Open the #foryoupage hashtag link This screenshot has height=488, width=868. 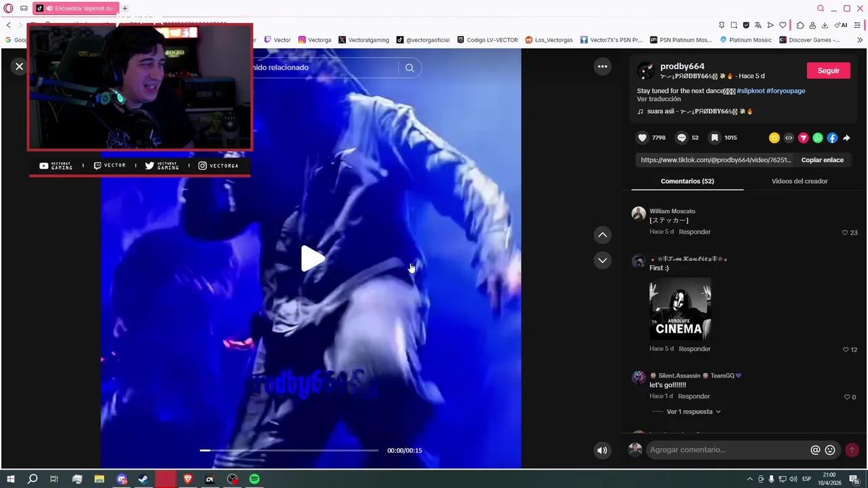pyautogui.click(x=786, y=91)
